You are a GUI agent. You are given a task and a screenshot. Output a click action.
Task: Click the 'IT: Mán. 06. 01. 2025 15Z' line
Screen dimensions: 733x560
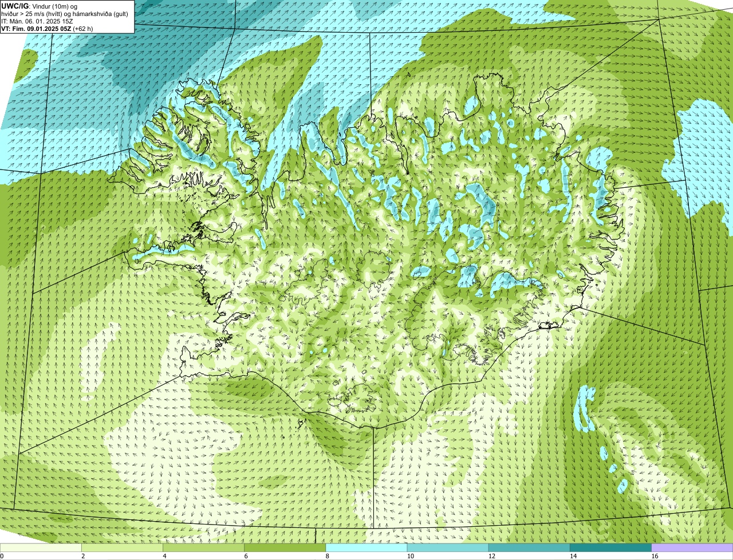tap(37, 21)
